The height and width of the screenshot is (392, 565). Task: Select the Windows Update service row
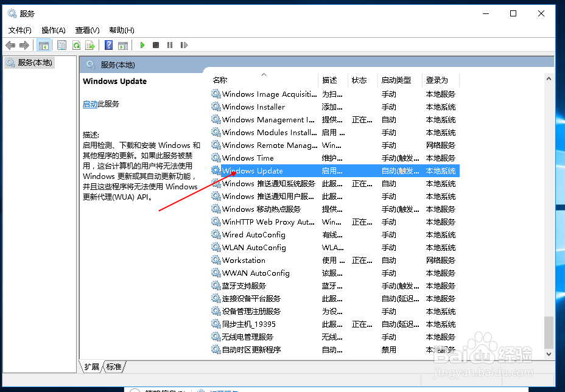[x=335, y=171]
